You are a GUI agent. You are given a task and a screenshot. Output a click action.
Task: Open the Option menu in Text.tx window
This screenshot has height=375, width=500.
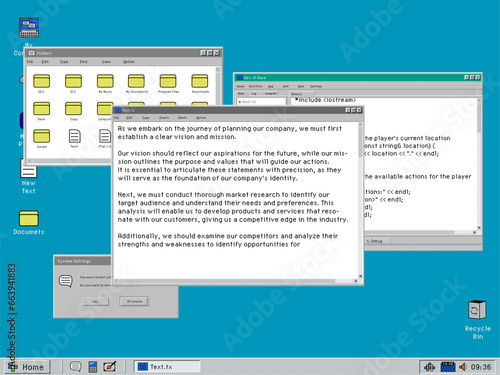coord(201,118)
